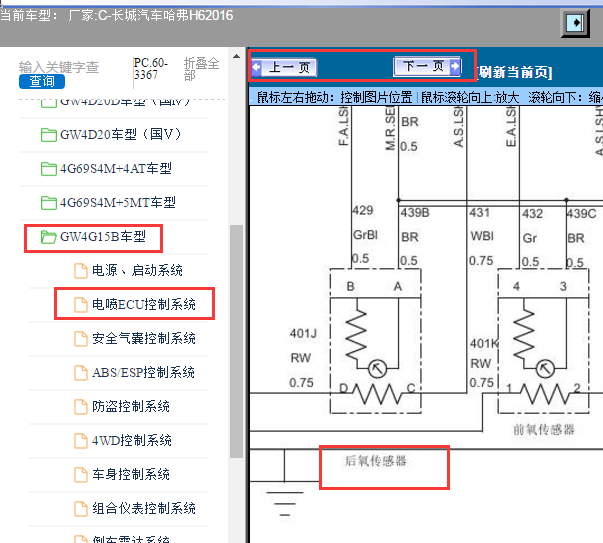The height and width of the screenshot is (543, 603).
Task: Click the 输入关键字查 keyword input field
Action: pos(59,67)
